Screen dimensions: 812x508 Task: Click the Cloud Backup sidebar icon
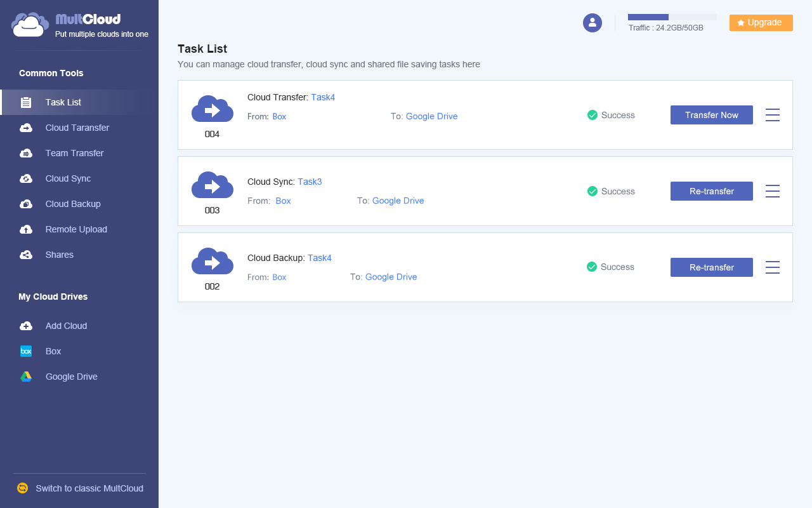[x=26, y=204]
